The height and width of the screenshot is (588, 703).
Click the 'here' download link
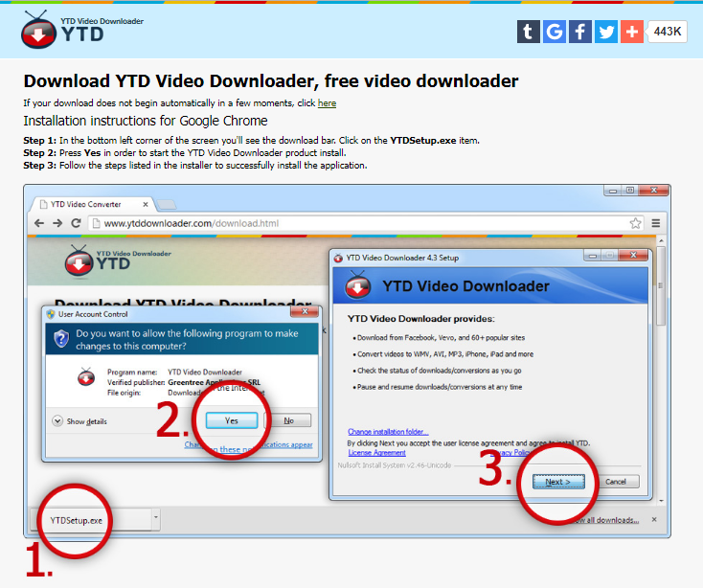point(327,103)
